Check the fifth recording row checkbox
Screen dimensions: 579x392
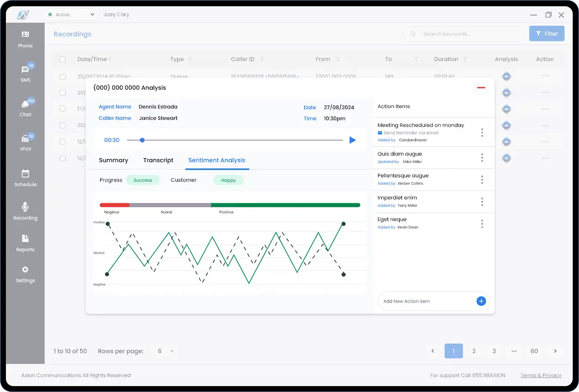click(63, 142)
